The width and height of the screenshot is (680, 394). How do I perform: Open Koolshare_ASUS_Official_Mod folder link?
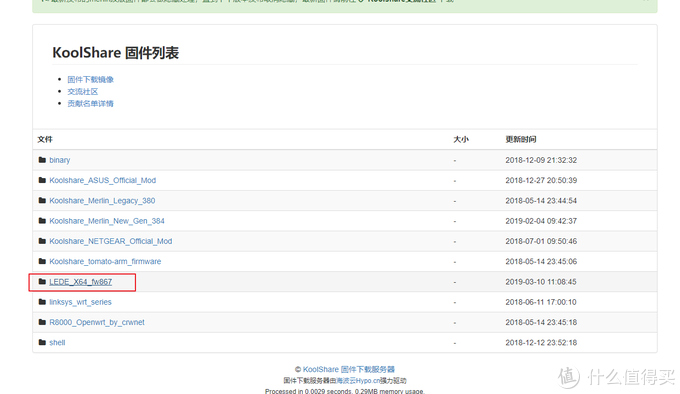pyautogui.click(x=102, y=180)
